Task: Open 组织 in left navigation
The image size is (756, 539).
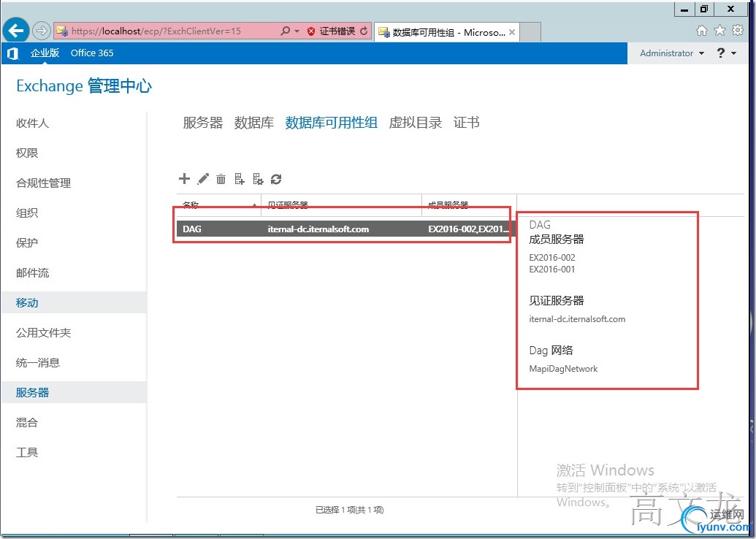Action: (x=27, y=213)
